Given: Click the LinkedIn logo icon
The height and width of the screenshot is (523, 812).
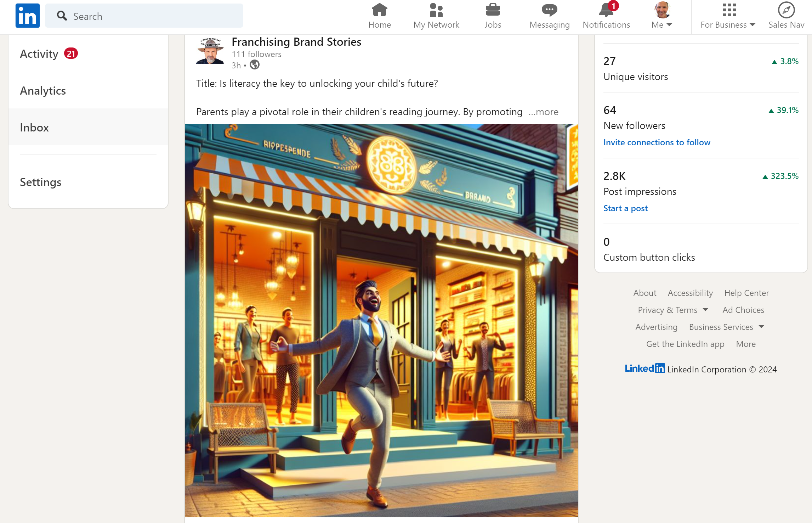Looking at the screenshot, I should click(x=27, y=16).
